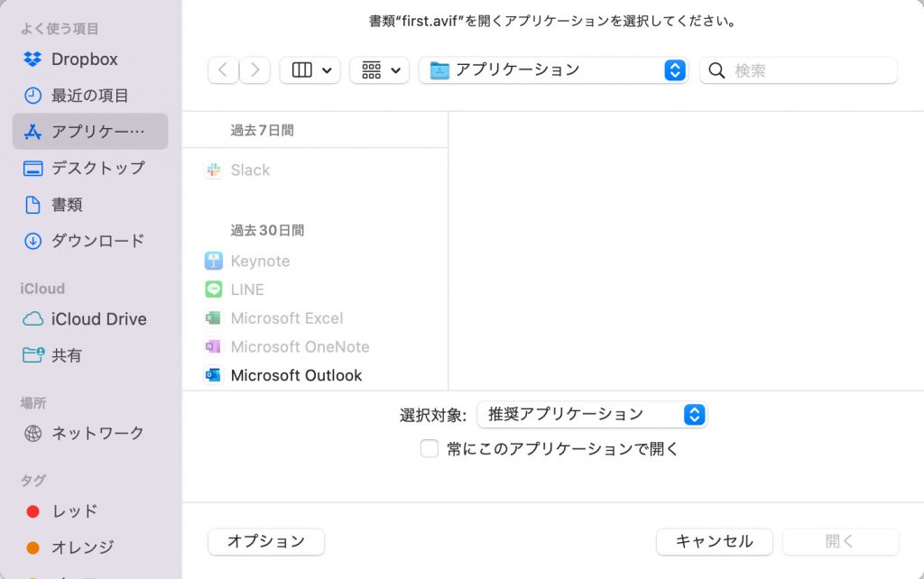
Task: Go to デスクトップ in the sidebar
Action: pos(90,168)
